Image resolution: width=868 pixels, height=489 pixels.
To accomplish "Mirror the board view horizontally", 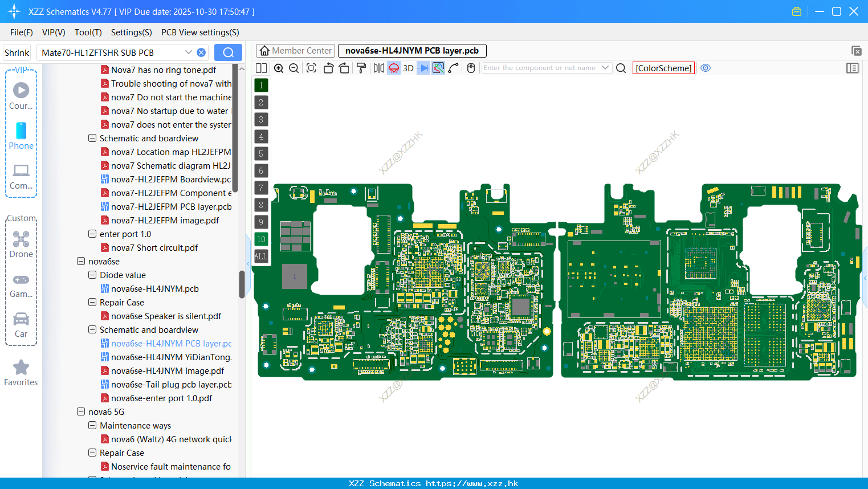I will pos(378,68).
